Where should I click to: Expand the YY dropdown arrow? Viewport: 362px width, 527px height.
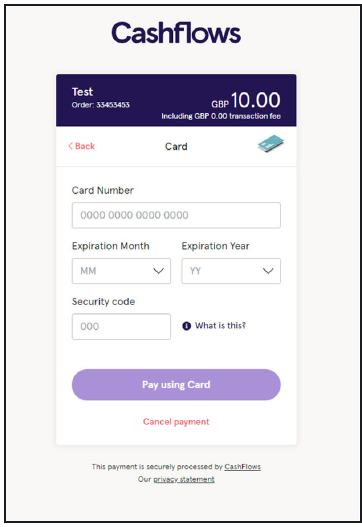pos(268,271)
